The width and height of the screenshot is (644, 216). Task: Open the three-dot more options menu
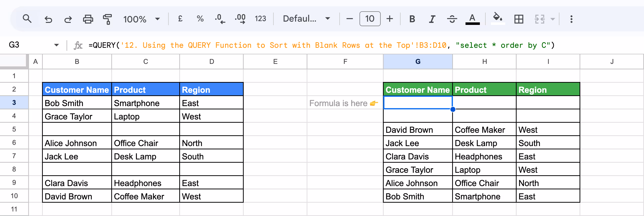click(x=571, y=19)
